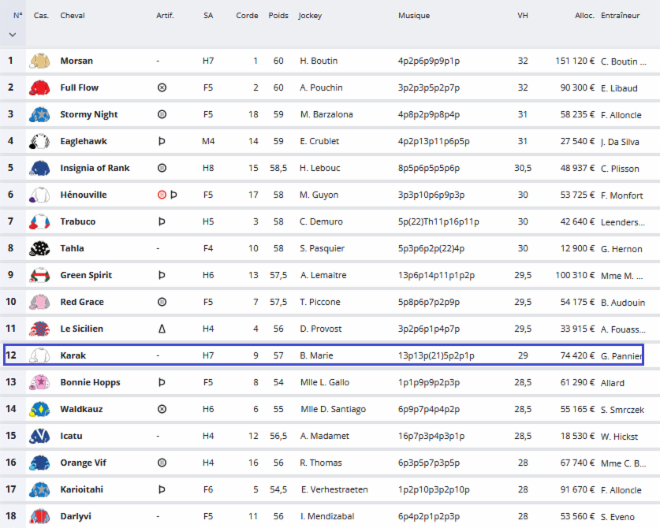660x528 pixels.
Task: Click the triangle equipment icon for Le Sicilien
Action: (x=162, y=328)
